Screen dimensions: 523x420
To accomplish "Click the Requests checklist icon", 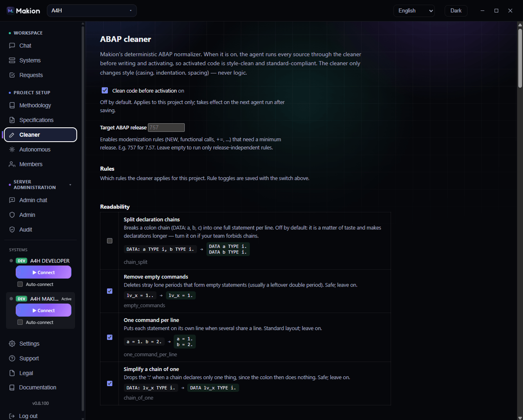I will point(12,75).
